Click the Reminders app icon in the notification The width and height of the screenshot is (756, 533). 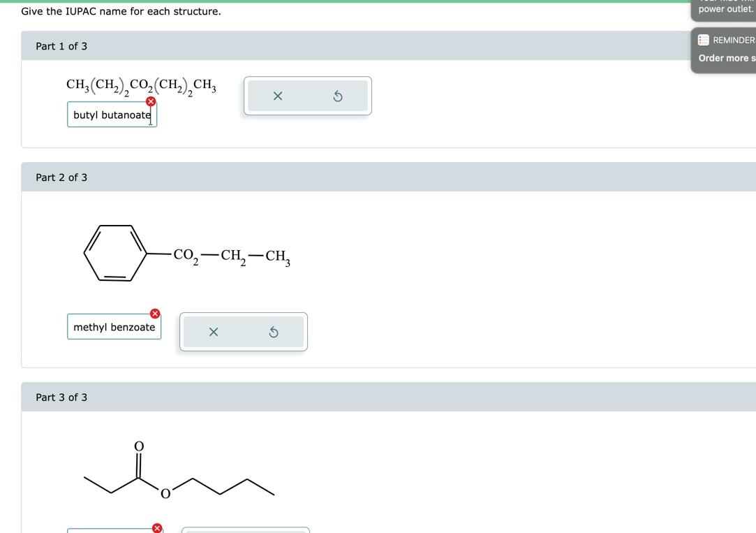701,40
